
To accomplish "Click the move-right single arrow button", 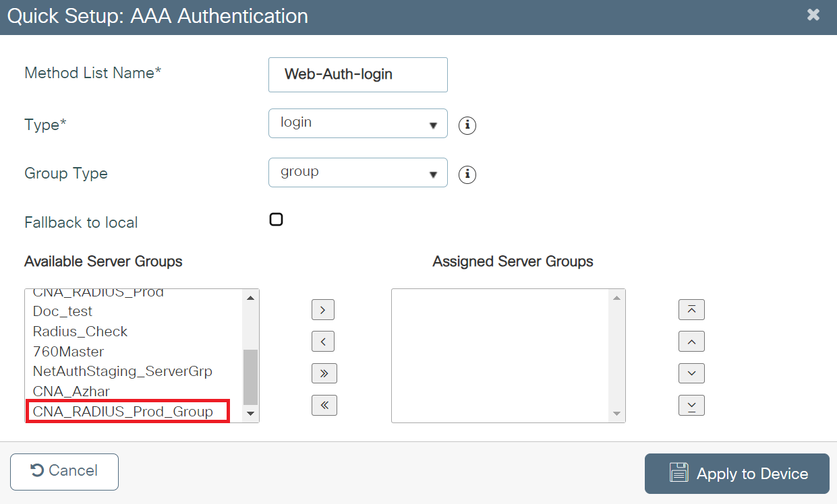I will pyautogui.click(x=323, y=310).
